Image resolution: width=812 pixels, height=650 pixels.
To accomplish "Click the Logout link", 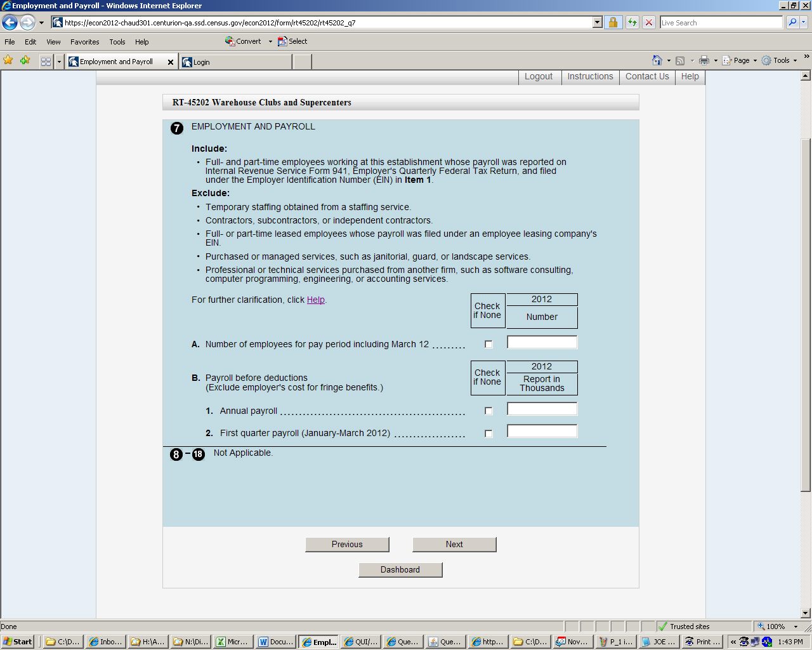I will (539, 76).
